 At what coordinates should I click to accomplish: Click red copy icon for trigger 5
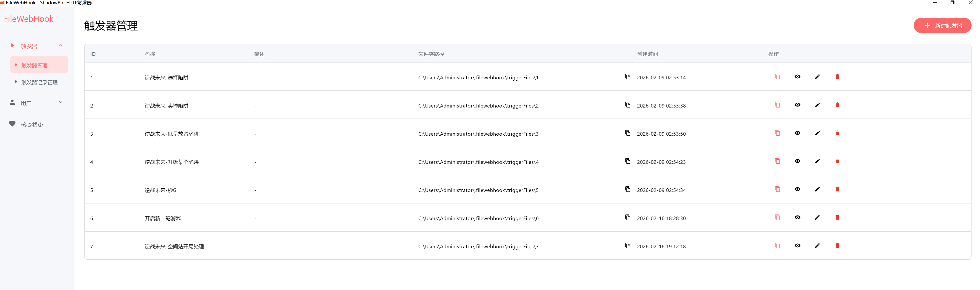click(777, 189)
